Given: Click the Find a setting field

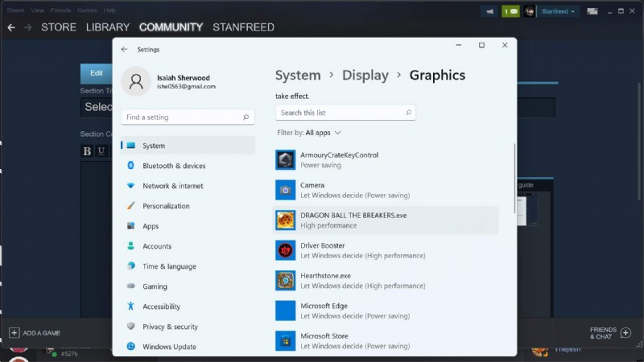Looking at the screenshot, I should point(188,117).
